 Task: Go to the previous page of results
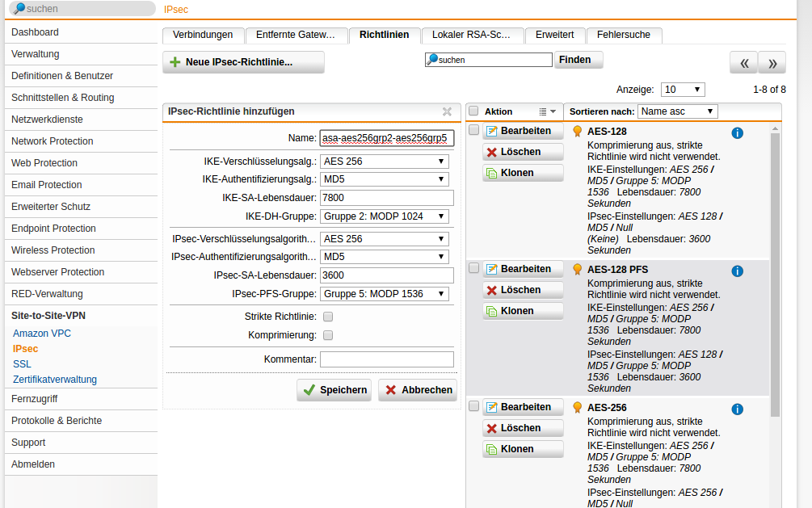coord(744,63)
